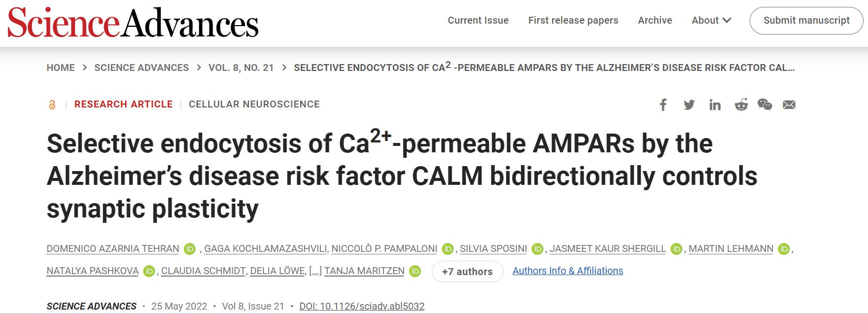Open Tanja Maritzen's ORCID icon
The width and height of the screenshot is (868, 314).
tap(415, 271)
